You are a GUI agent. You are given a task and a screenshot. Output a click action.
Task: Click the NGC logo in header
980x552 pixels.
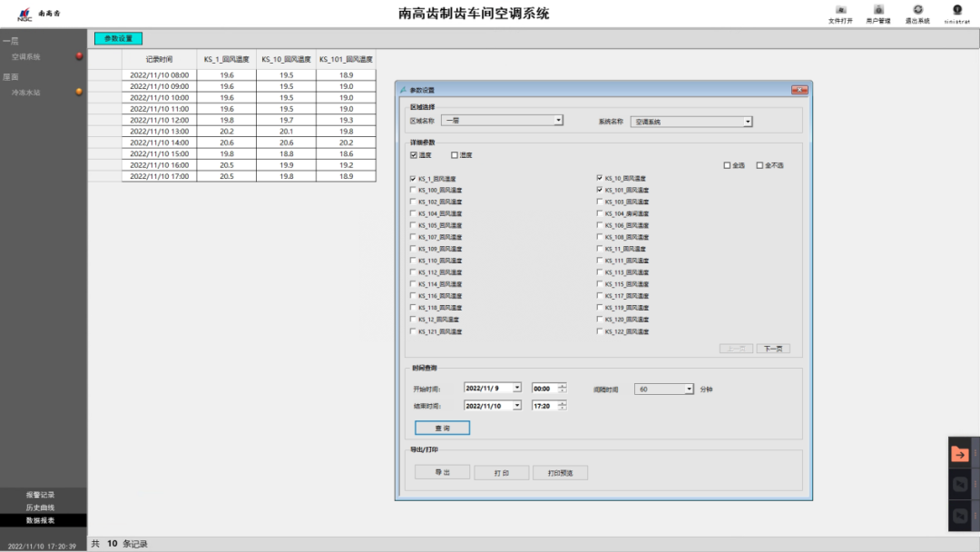(24, 14)
